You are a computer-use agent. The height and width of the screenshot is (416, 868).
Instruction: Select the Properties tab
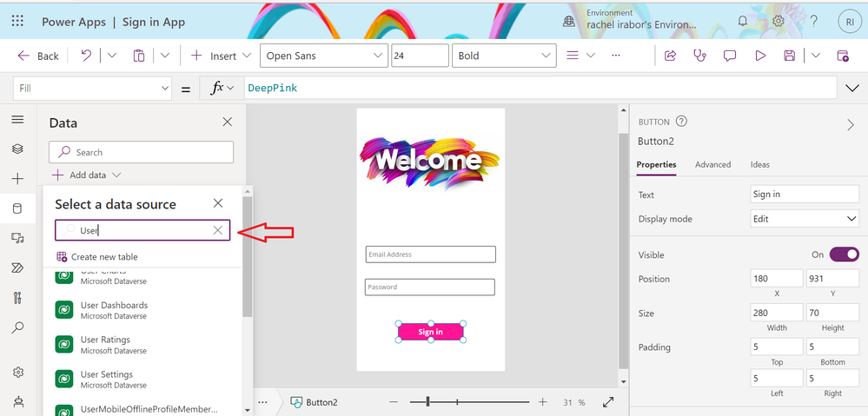pyautogui.click(x=656, y=164)
